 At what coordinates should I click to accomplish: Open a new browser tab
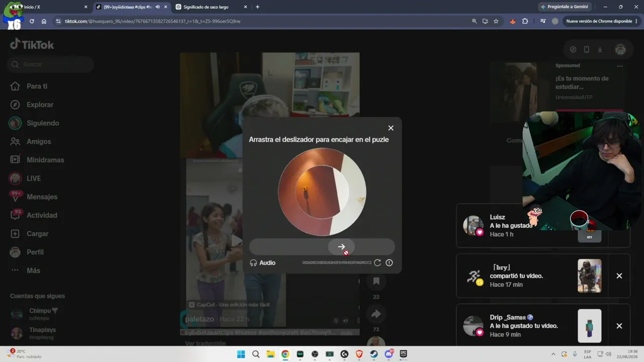tap(258, 7)
